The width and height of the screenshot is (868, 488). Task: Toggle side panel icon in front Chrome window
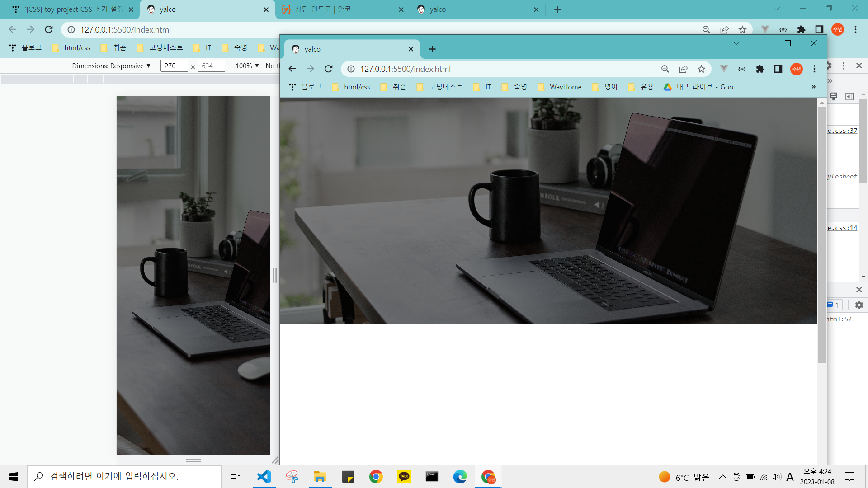[778, 69]
